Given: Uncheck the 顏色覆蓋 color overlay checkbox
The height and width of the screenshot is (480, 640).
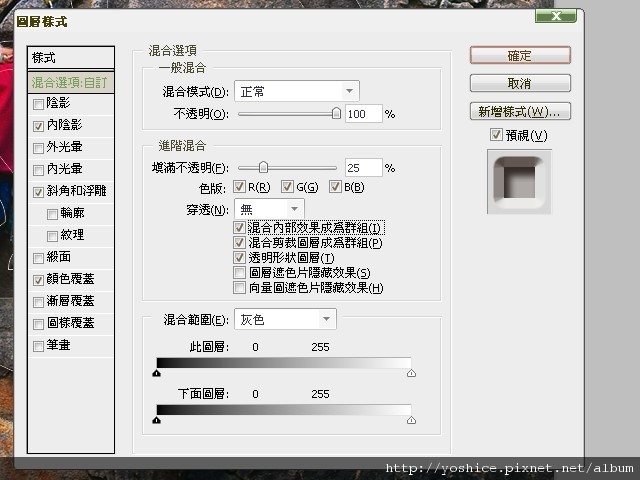Looking at the screenshot, I should coord(38,280).
